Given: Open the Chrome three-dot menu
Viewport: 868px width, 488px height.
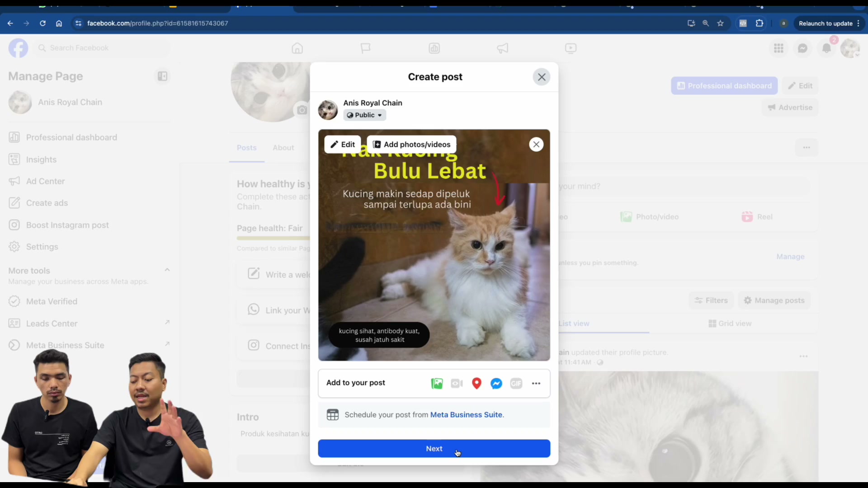Looking at the screenshot, I should tap(858, 23).
